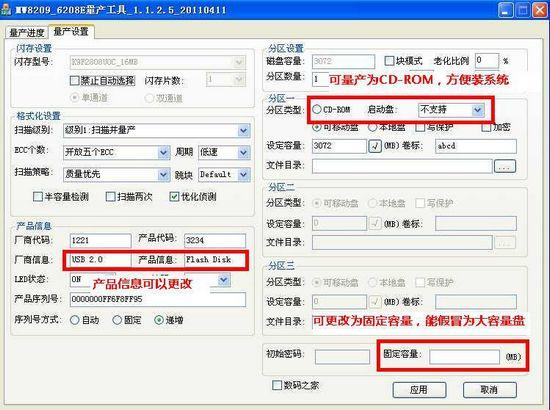The width and height of the screenshot is (550, 410).
Task: Open the 启动盘 dropdown showing 不支持
Action: pyautogui.click(x=451, y=110)
